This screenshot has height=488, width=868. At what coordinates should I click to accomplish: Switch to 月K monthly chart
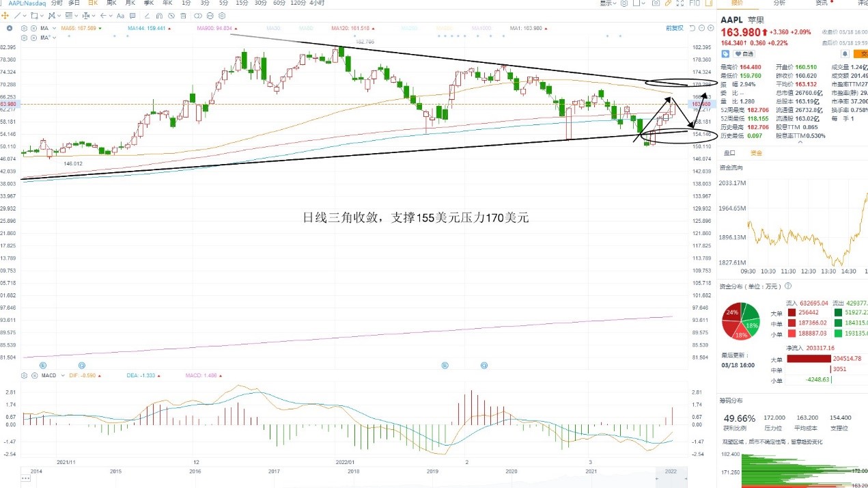pos(130,3)
